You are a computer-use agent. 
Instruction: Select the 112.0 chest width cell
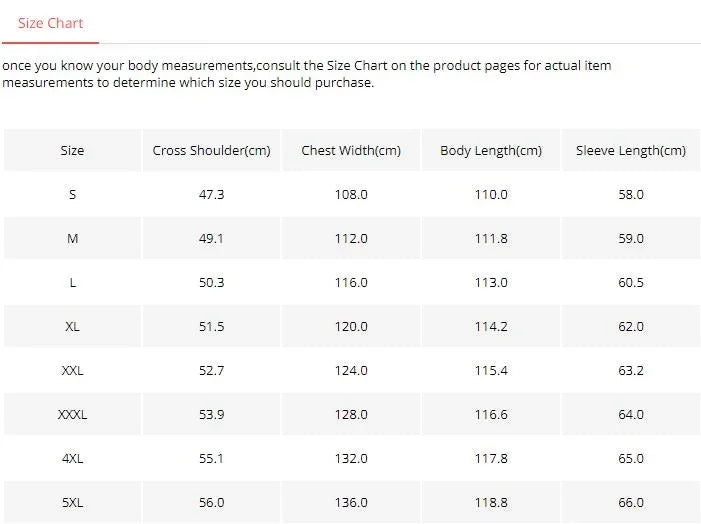coord(351,238)
